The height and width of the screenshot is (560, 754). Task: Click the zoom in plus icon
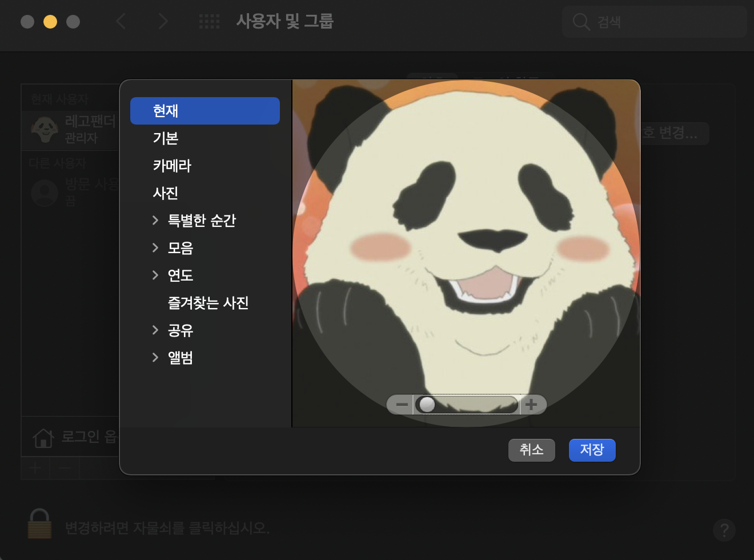coord(532,405)
